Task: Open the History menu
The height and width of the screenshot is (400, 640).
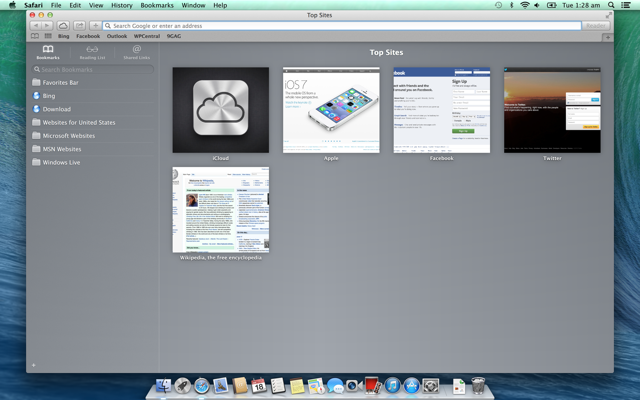Action: 122,5
